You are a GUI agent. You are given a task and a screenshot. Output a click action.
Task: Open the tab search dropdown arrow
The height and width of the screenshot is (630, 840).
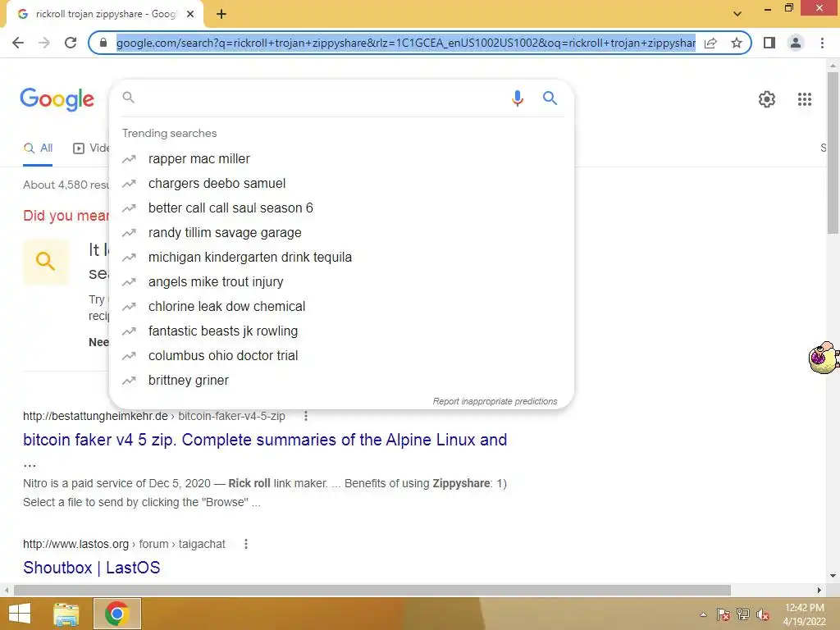[737, 14]
